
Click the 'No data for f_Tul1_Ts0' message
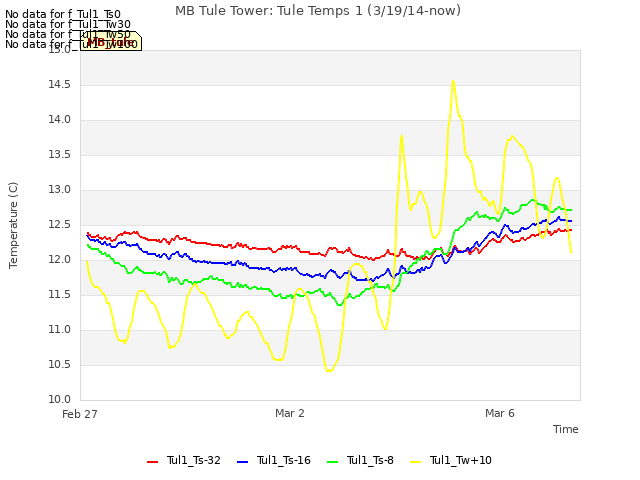[63, 15]
